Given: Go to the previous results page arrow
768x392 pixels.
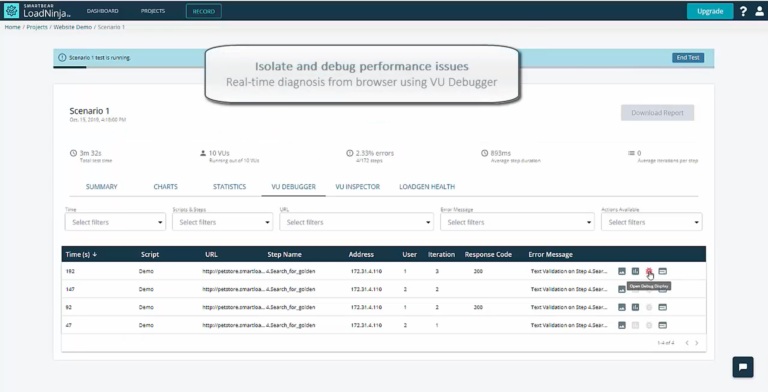Looking at the screenshot, I should [x=687, y=343].
